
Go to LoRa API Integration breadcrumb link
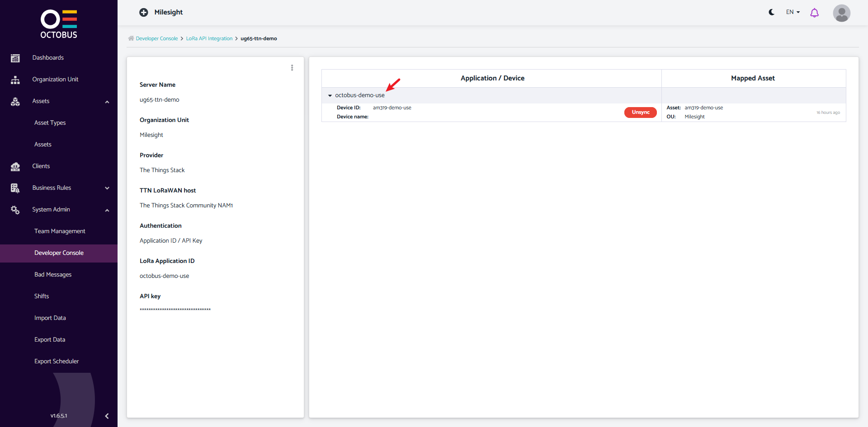point(209,39)
